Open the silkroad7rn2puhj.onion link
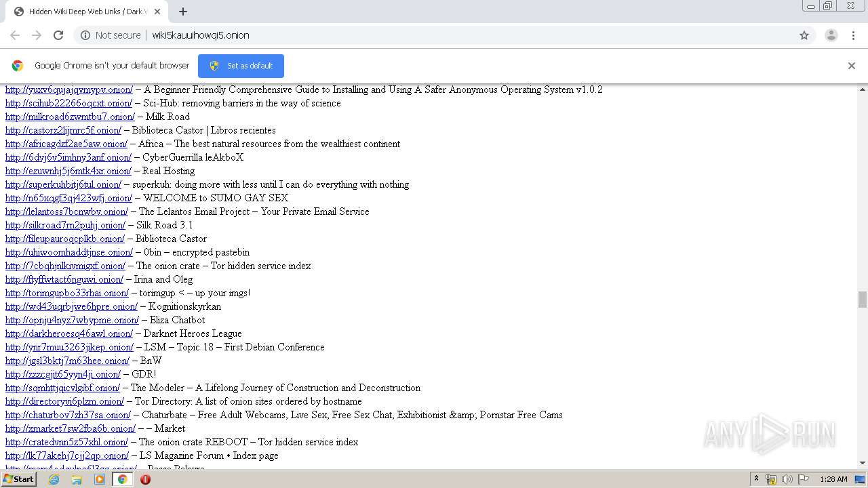The image size is (868, 488). click(x=65, y=225)
